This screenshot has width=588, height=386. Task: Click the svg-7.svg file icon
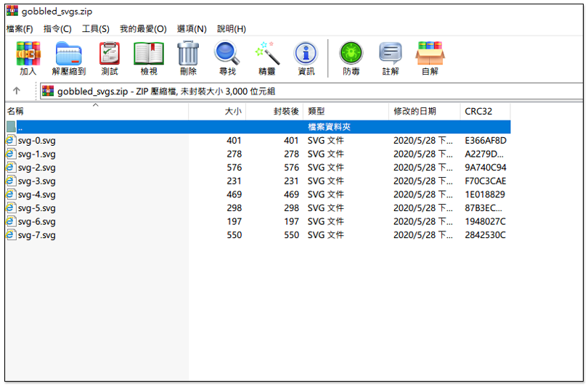pyautogui.click(x=11, y=235)
